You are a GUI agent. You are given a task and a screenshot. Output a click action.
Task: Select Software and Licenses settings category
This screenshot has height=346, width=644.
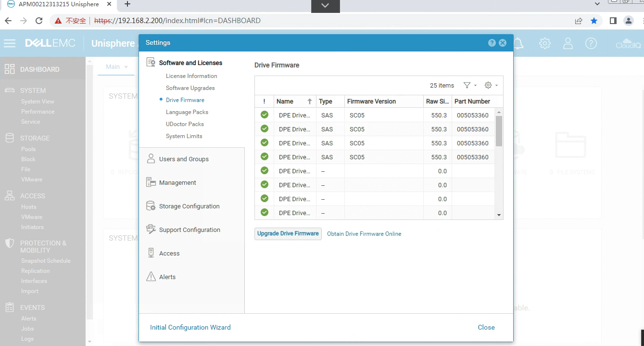click(190, 63)
